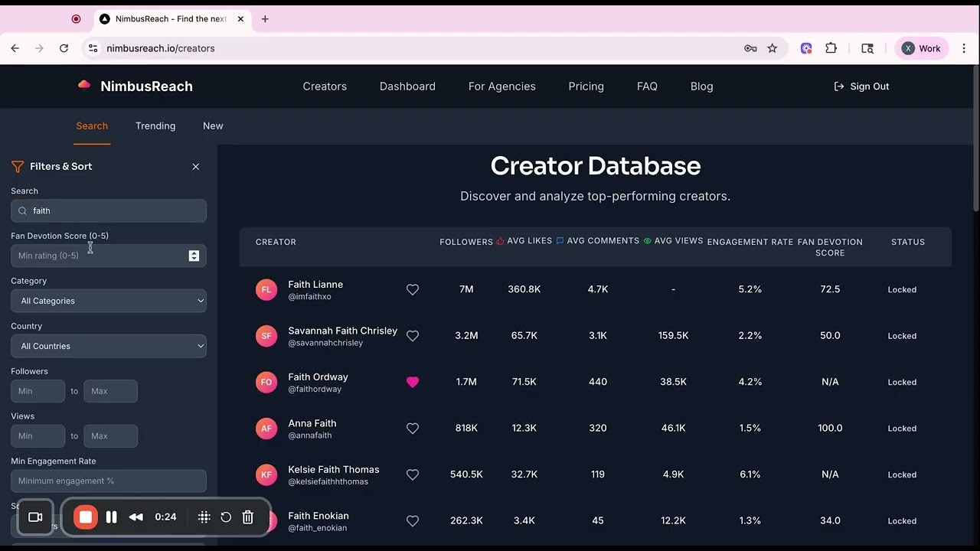
Task: Open the Work profile button
Action: pyautogui.click(x=922, y=48)
